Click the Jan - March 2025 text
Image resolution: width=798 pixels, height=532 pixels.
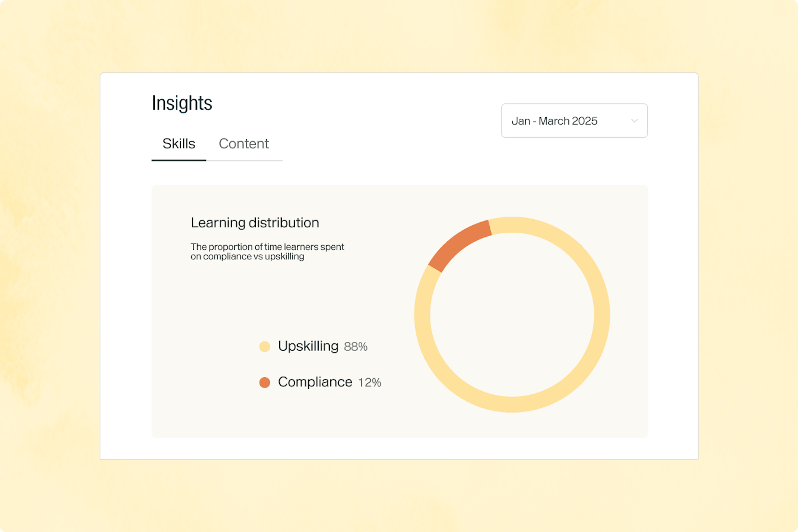554,121
